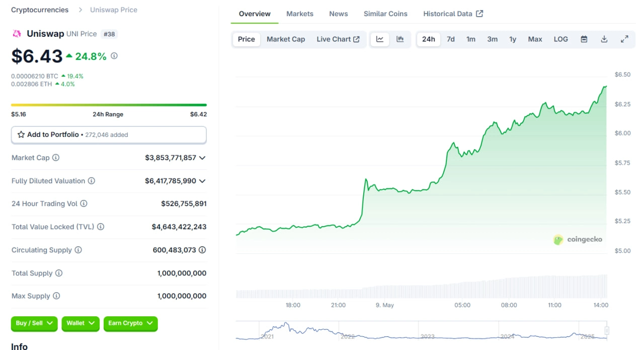Switch to the Overview tab
This screenshot has height=350, width=644.
coord(255,14)
